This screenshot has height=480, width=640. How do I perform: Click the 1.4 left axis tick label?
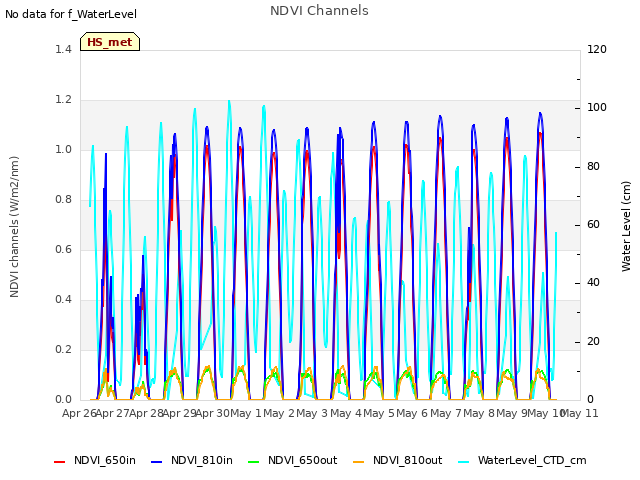(x=63, y=49)
